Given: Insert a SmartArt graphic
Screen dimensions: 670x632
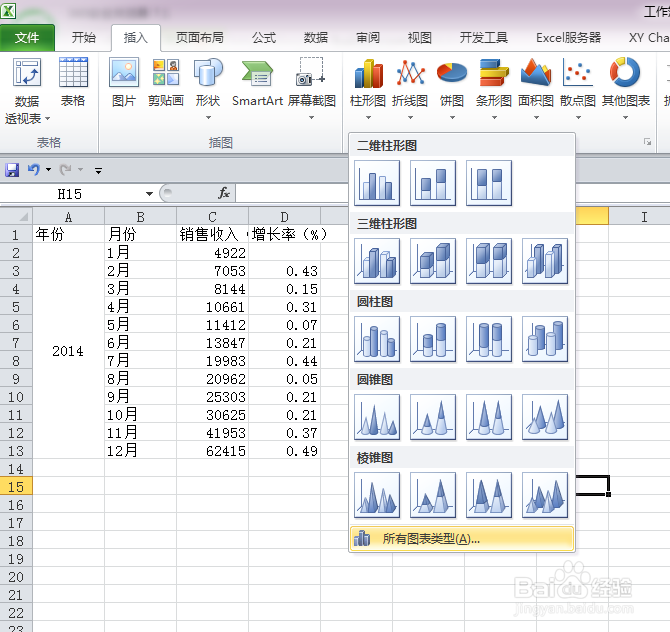Looking at the screenshot, I should coord(257,82).
